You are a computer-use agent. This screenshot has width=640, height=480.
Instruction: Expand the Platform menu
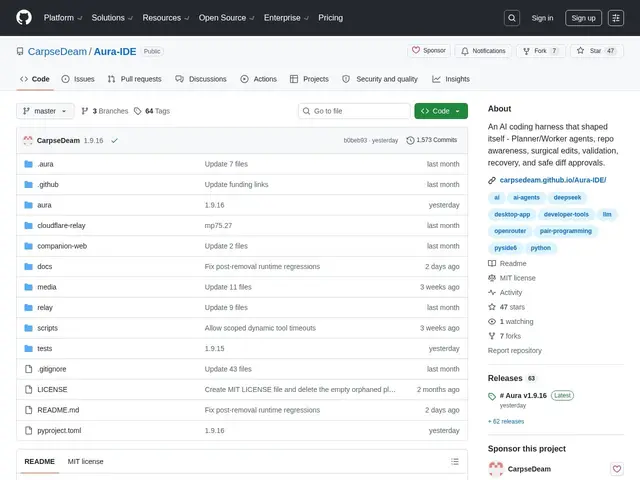(x=63, y=18)
